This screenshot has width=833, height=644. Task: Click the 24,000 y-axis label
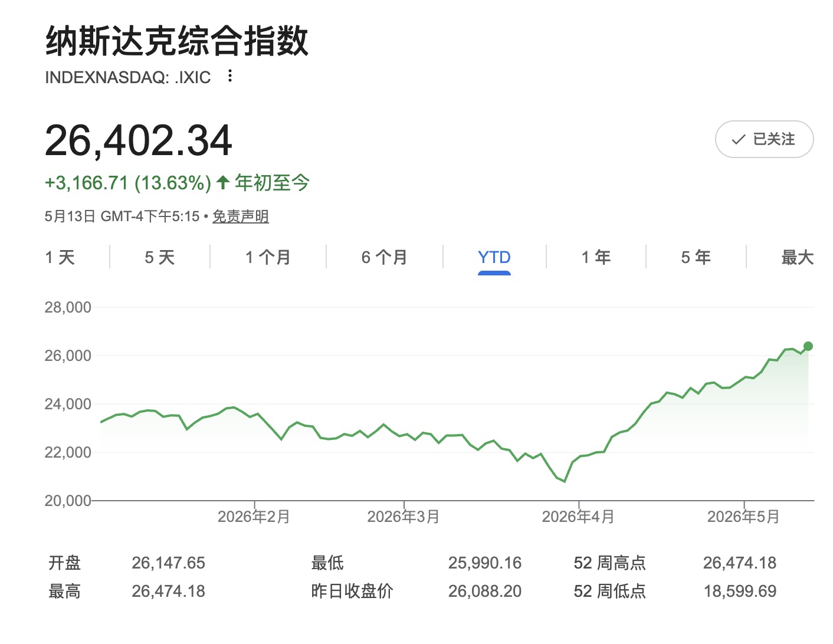[x=68, y=404]
